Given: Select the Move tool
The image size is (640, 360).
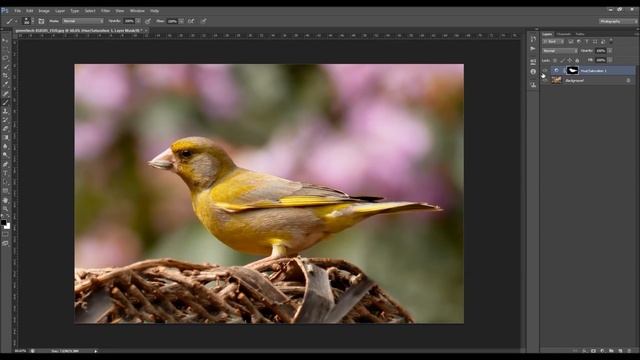Looking at the screenshot, I should (5, 41).
